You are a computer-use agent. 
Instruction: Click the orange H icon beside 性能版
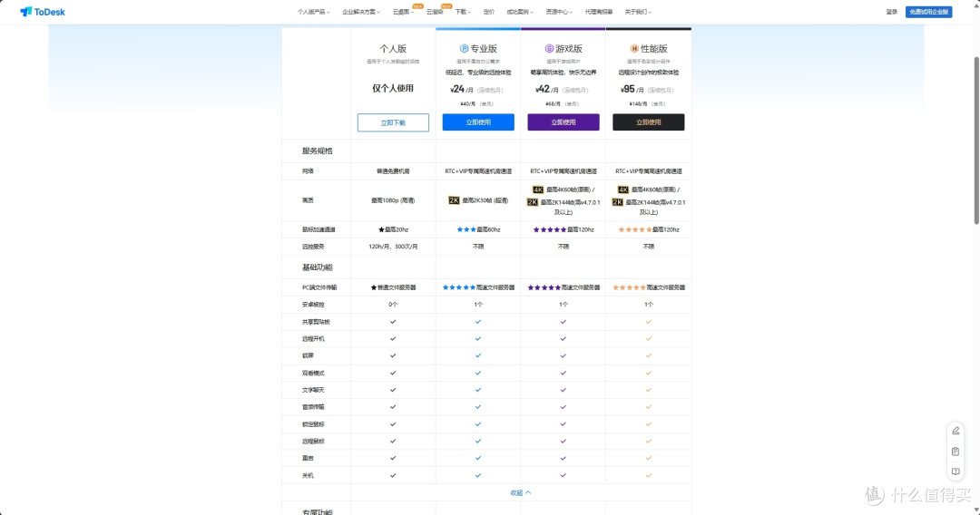click(x=633, y=49)
